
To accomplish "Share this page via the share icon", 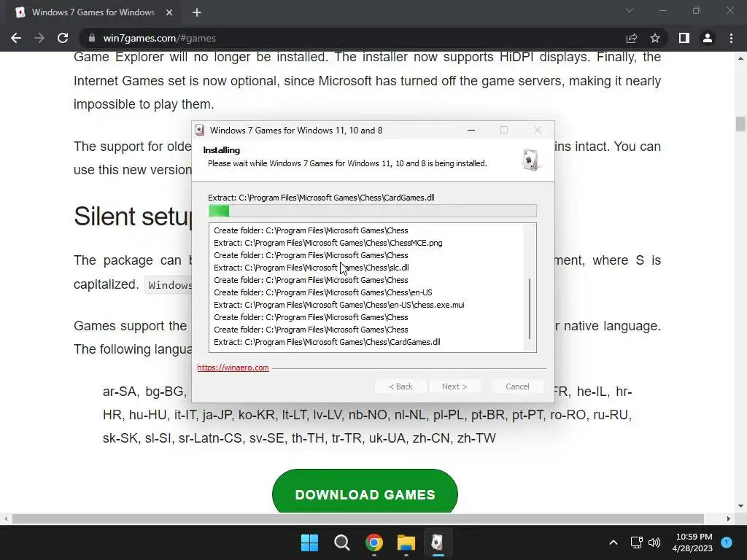I will coord(632,38).
